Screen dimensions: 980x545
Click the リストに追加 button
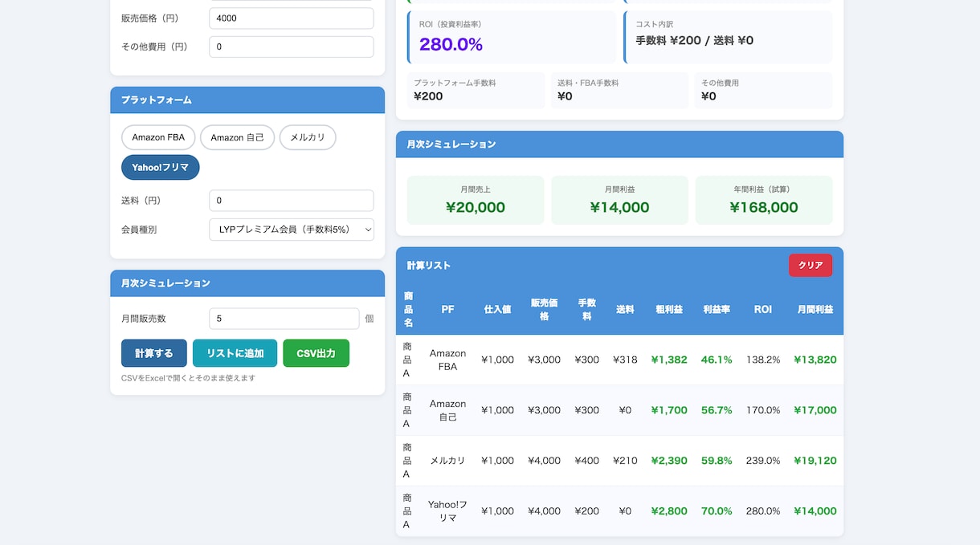(x=235, y=353)
